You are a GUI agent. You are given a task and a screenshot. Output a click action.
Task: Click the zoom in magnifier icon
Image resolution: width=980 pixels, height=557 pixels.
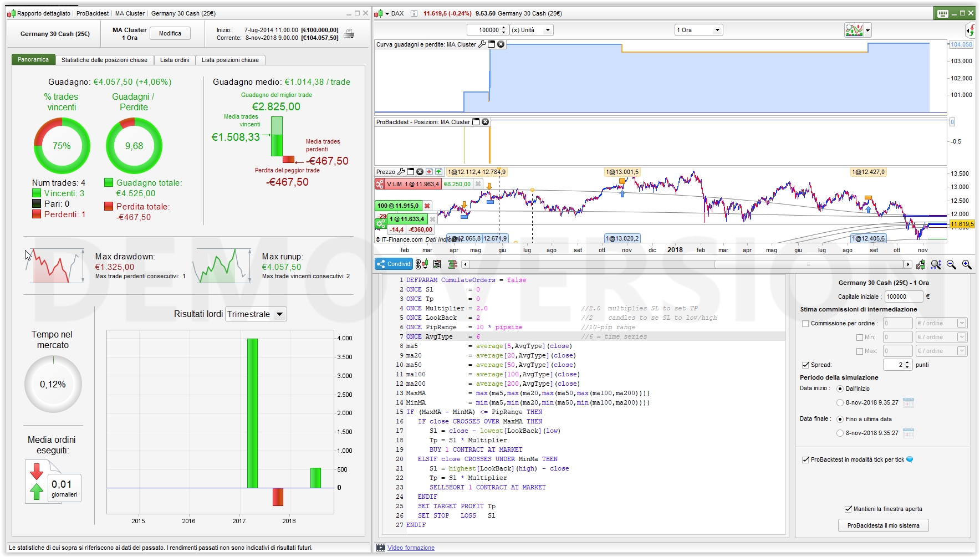tap(967, 265)
